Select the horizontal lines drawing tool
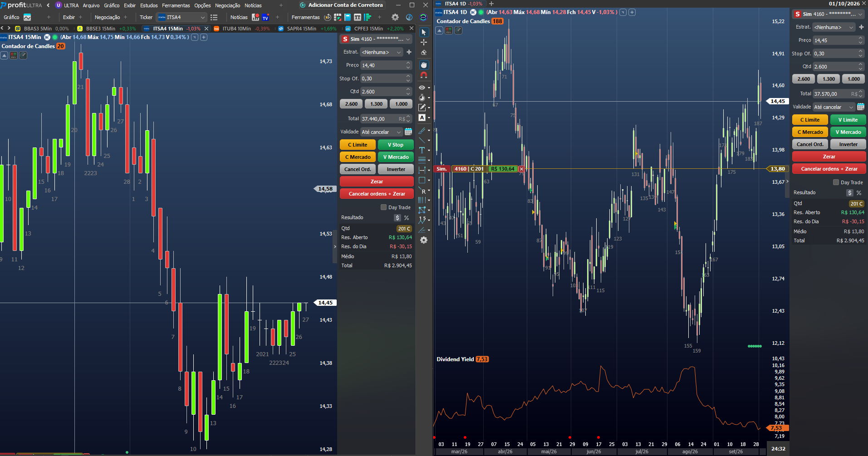This screenshot has width=868, height=456. tap(422, 160)
